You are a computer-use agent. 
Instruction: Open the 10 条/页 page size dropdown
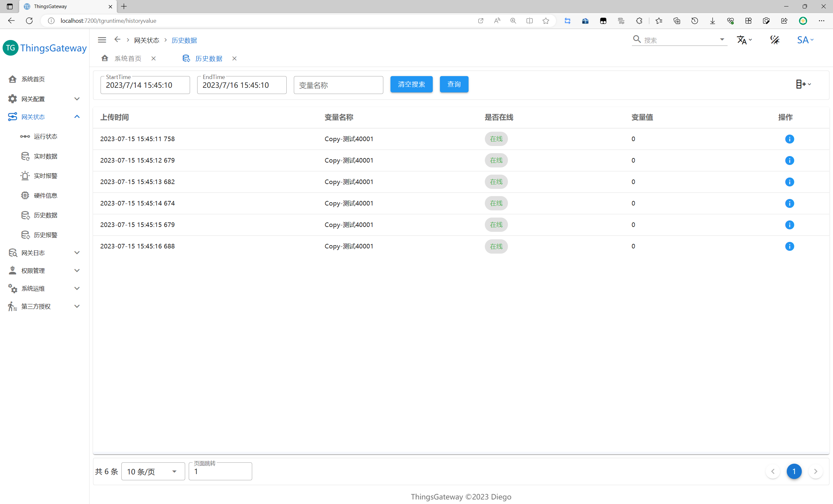(153, 471)
